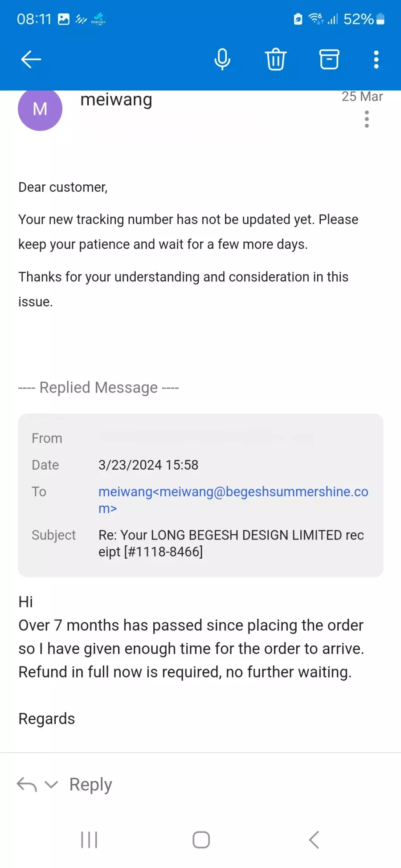Tap the purple M sender avatar
Viewport: 401px width, 868px height.
(x=40, y=109)
